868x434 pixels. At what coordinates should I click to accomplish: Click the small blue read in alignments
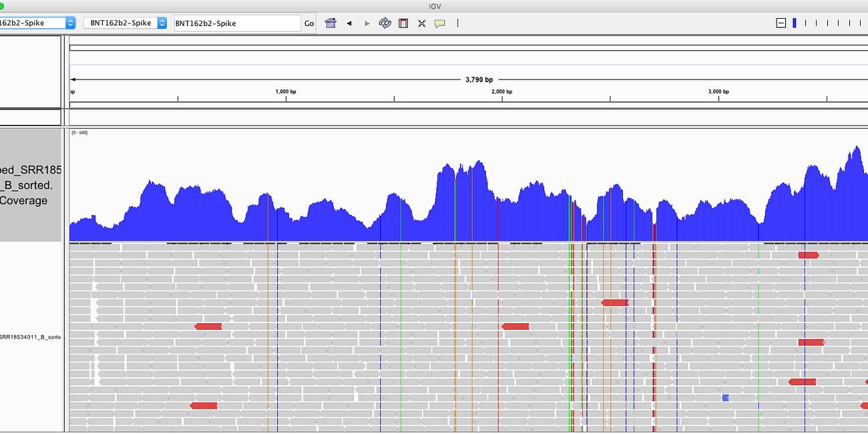pos(725,398)
